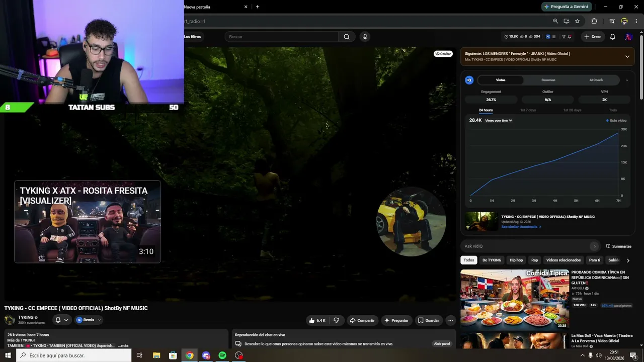Open the OBS Studio taskbar icon
This screenshot has height=362, width=644.
239,355
